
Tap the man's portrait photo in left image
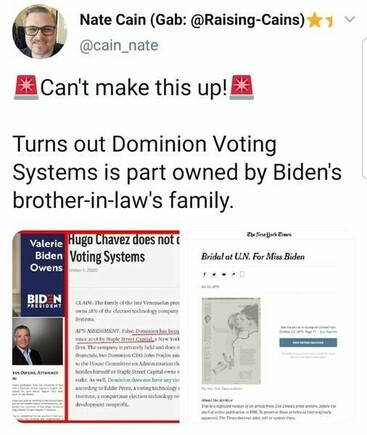[38, 341]
